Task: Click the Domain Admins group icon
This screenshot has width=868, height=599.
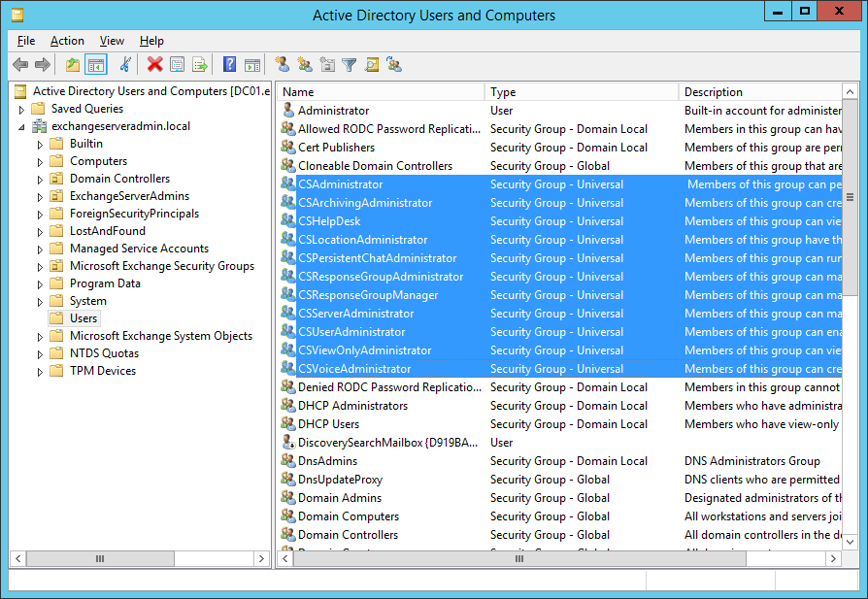Action: (x=287, y=497)
